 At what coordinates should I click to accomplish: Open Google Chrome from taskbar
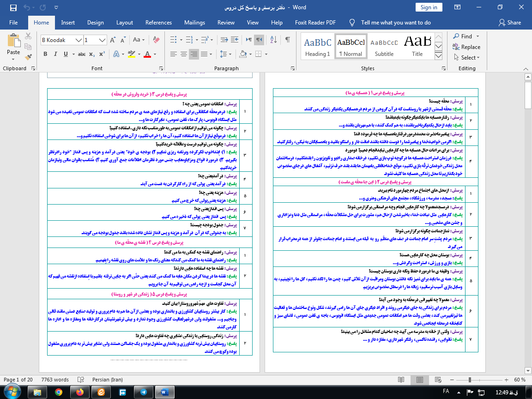click(59, 392)
